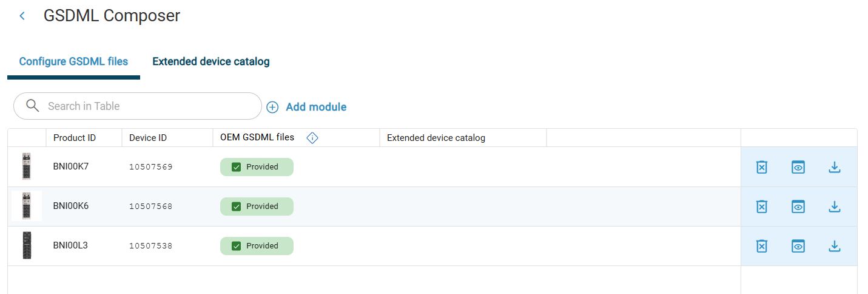Delete the BNI00K7 module
The height and width of the screenshot is (294, 868).
(x=762, y=167)
